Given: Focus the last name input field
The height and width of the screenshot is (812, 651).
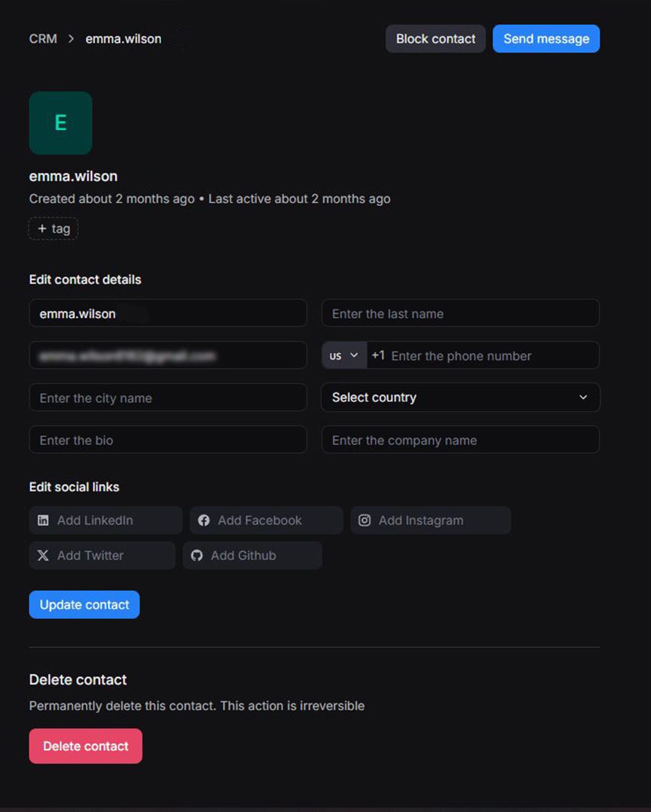Looking at the screenshot, I should (460, 313).
